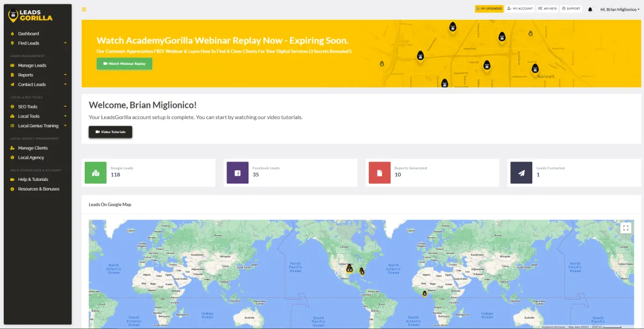
Task: Click the red Reports Generated file icon
Action: [379, 173]
